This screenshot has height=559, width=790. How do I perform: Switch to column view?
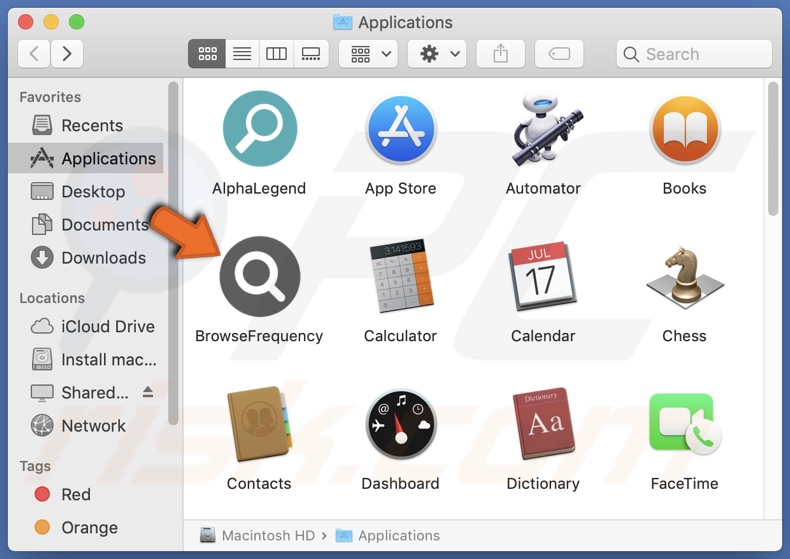[276, 53]
